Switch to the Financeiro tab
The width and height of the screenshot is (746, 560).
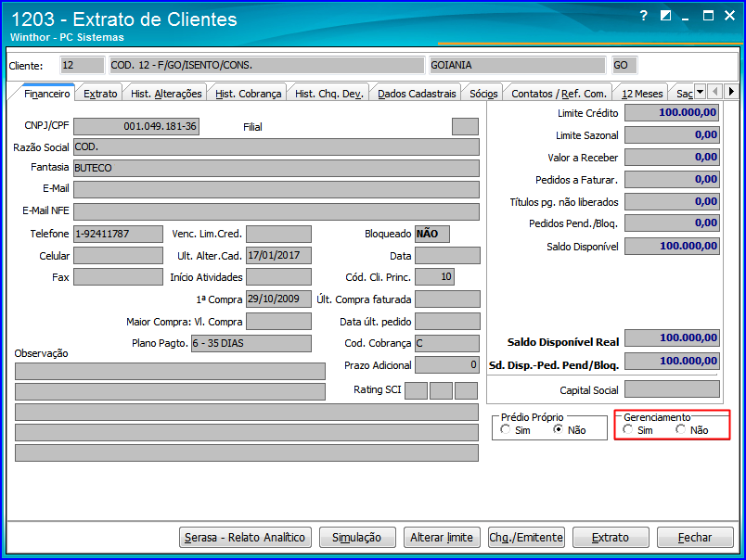[46, 94]
